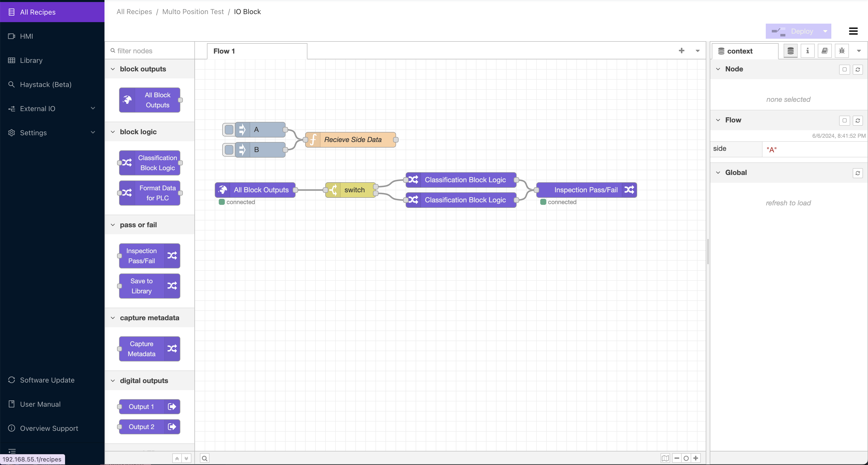Open canvas search with magnifier icon
This screenshot has width=868, height=465.
tap(204, 458)
